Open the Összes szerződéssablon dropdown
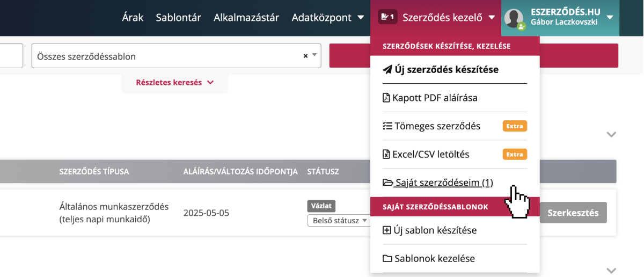This screenshot has height=277, width=644. 314,56
